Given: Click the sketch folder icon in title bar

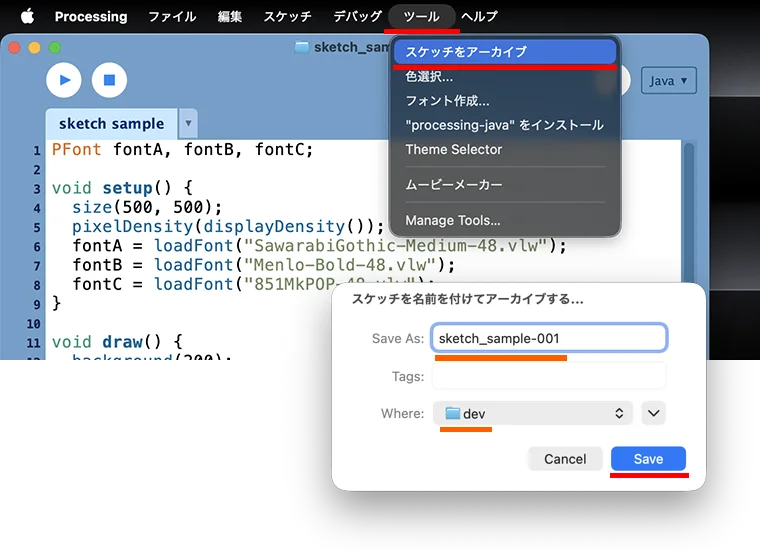Looking at the screenshot, I should [302, 47].
